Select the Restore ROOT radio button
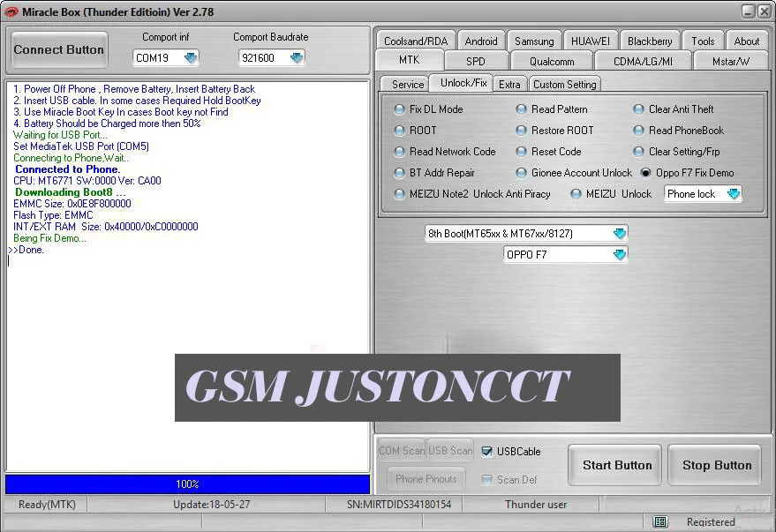Screen dimensions: 776x532 [521, 131]
